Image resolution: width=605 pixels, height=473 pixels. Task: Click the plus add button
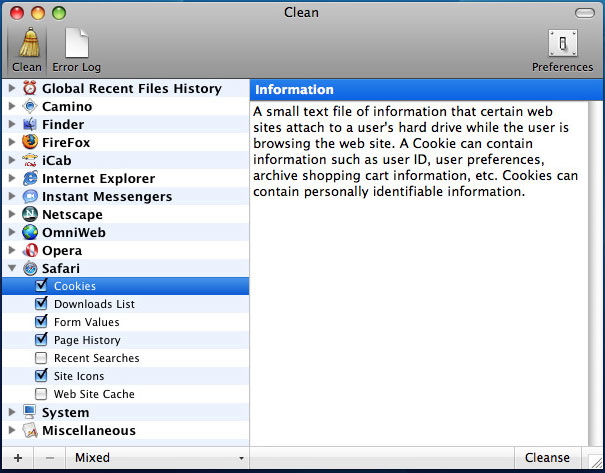point(17,458)
